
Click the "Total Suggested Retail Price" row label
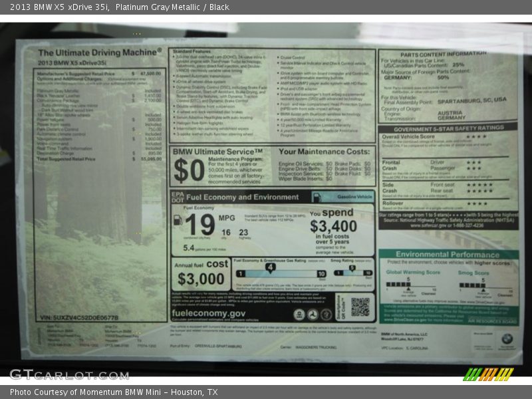click(x=66, y=159)
